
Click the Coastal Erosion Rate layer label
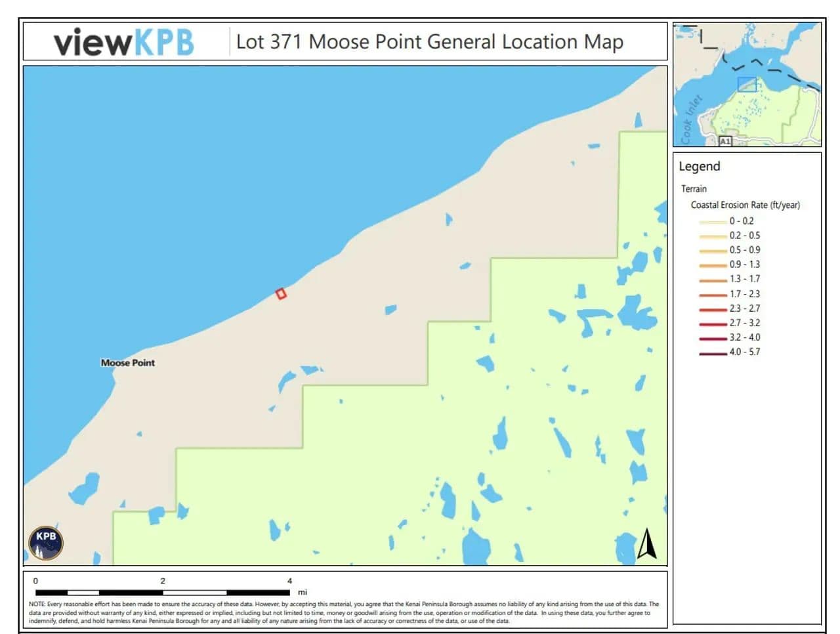point(745,205)
